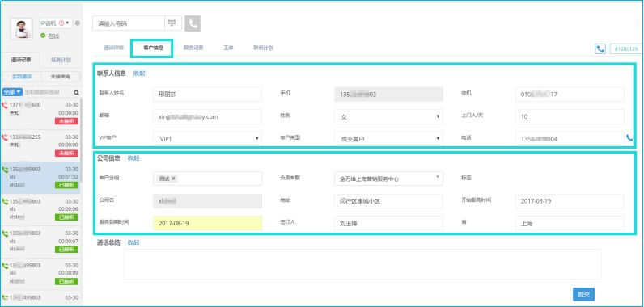
Task: Click 地址 field showing 闵行区康城小区
Action: pos(388,201)
